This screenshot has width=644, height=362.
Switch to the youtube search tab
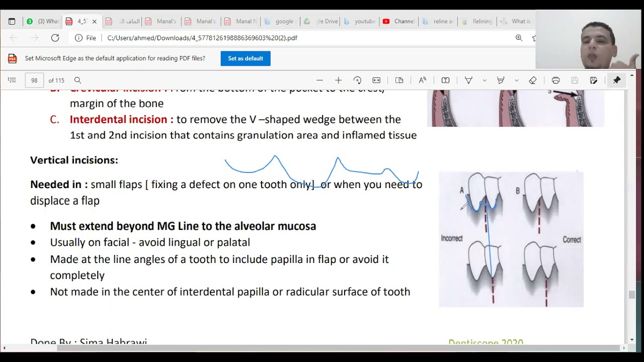click(360, 22)
